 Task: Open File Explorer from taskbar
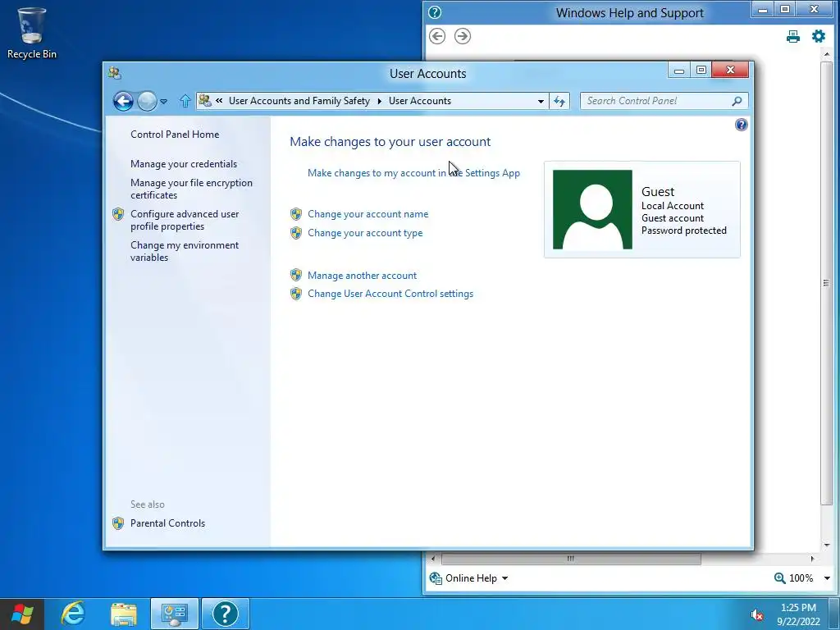click(124, 614)
